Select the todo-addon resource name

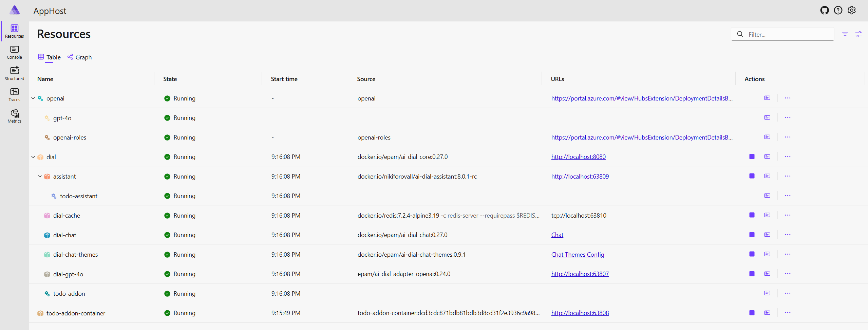pyautogui.click(x=69, y=293)
